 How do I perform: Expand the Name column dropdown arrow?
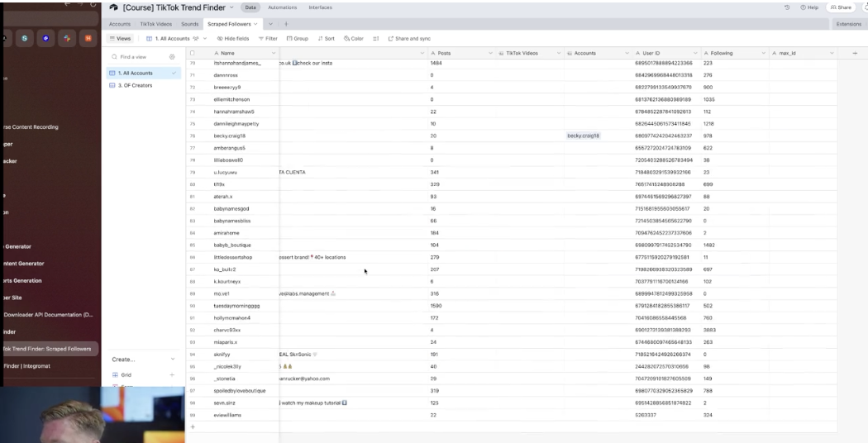click(274, 53)
